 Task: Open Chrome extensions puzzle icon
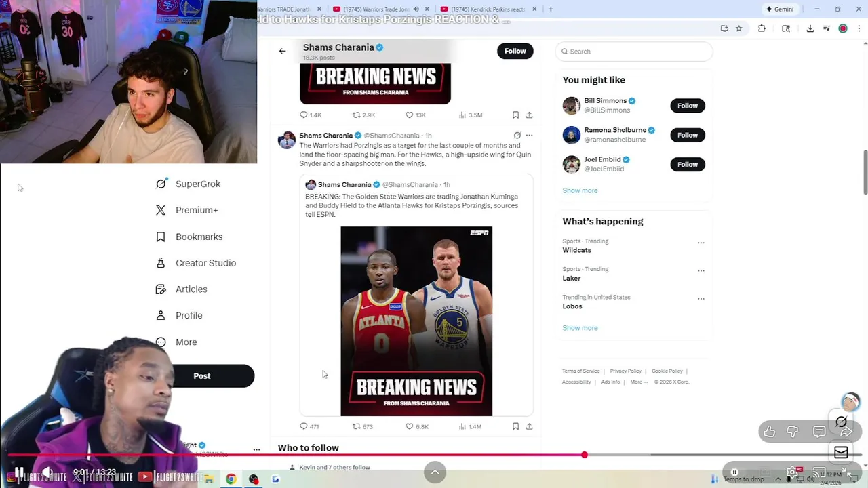coord(762,28)
